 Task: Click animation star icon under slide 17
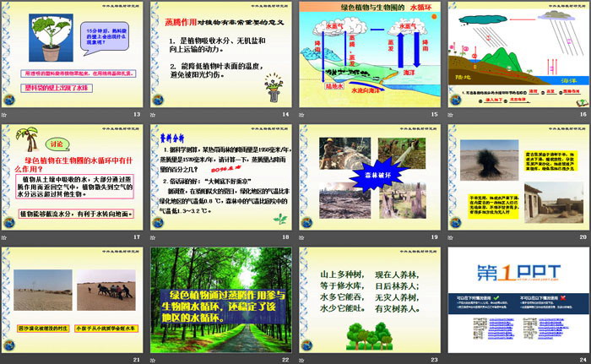click(4, 237)
